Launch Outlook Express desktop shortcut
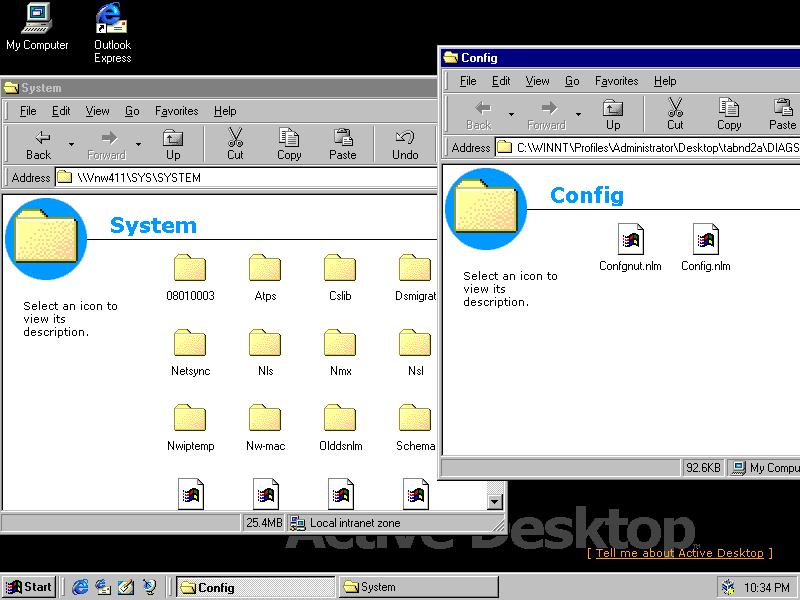The height and width of the screenshot is (600, 800). click(x=112, y=33)
